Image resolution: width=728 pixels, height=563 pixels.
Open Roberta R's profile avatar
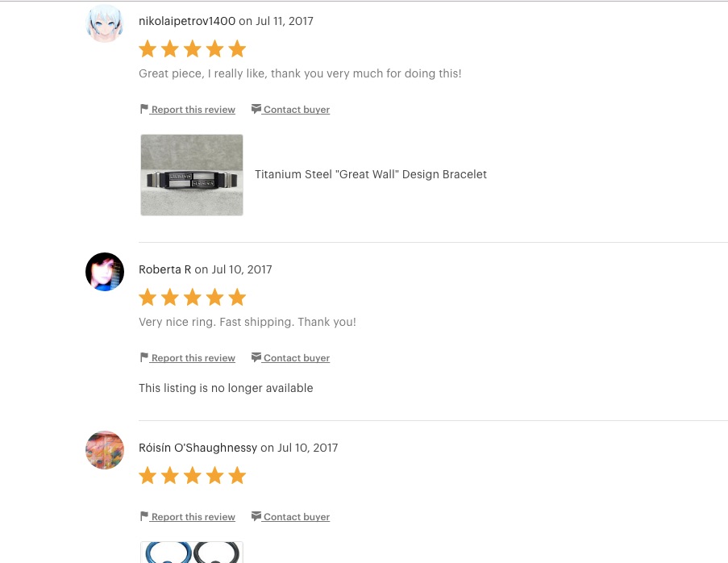click(105, 272)
